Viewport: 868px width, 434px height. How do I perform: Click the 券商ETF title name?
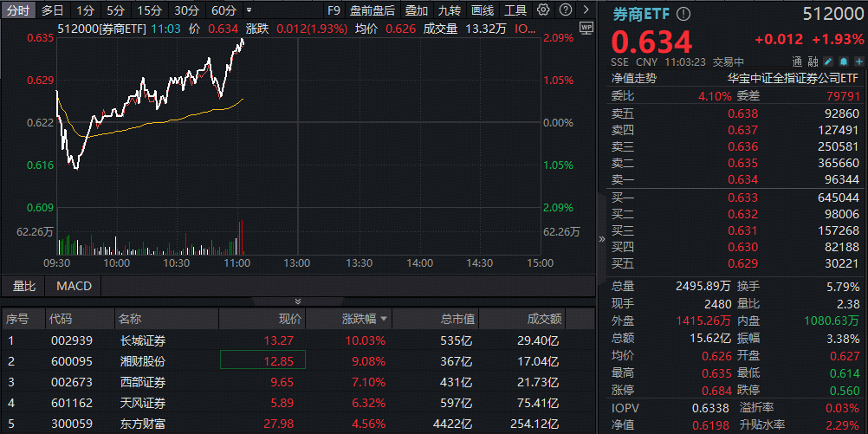coord(641,14)
